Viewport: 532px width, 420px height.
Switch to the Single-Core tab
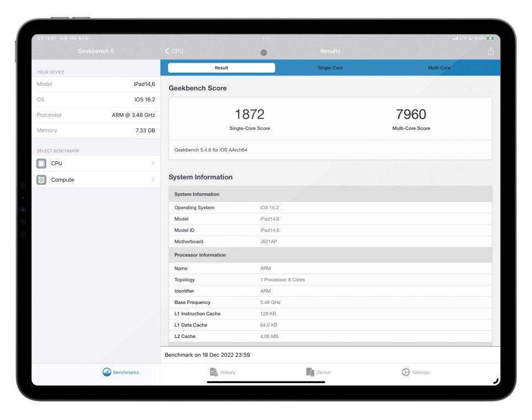[330, 68]
